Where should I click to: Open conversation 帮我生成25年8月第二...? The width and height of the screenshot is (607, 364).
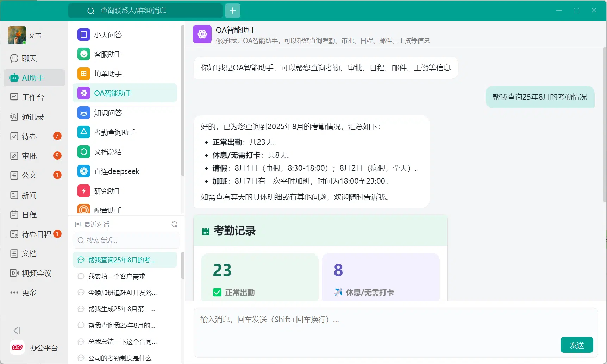coord(125,309)
